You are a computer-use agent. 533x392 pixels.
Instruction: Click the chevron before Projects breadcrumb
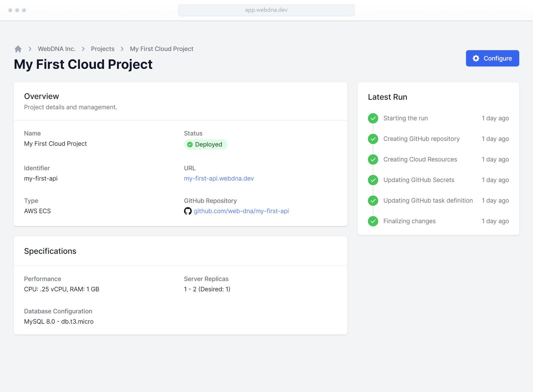[x=83, y=49]
